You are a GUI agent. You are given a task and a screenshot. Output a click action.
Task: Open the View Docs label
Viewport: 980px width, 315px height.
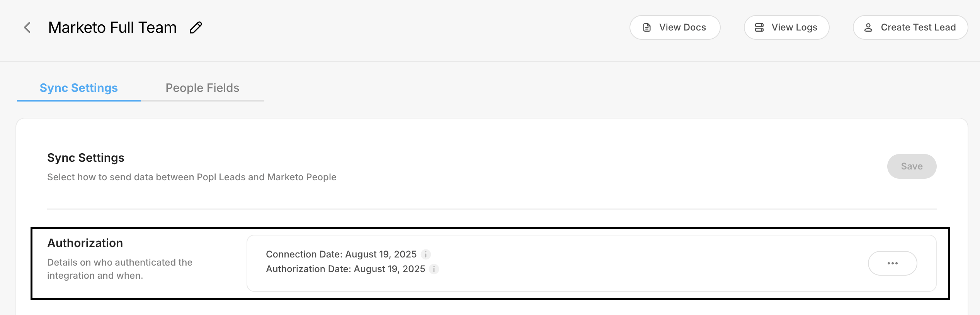[x=682, y=27]
